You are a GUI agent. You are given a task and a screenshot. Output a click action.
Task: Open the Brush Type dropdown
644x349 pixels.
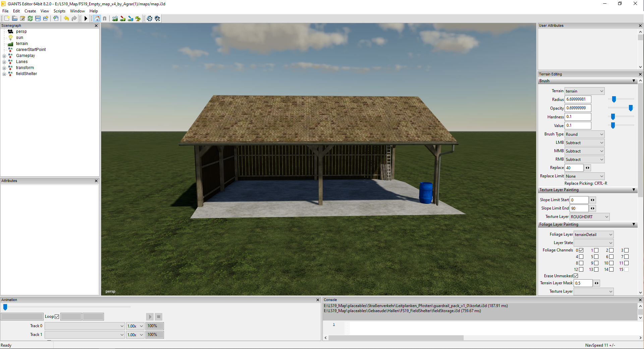coord(585,134)
